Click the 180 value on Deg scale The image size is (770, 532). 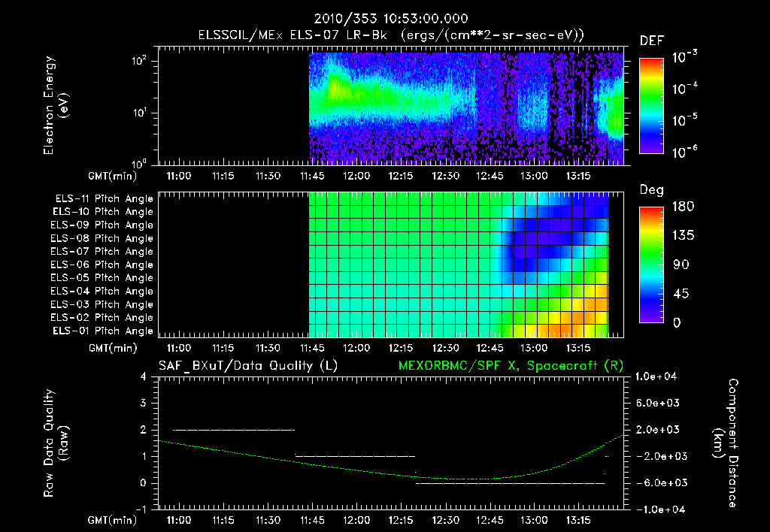(683, 207)
